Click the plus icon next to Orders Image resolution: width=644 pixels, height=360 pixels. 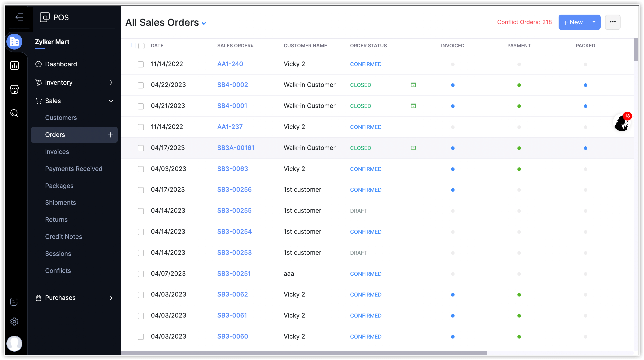tap(110, 135)
